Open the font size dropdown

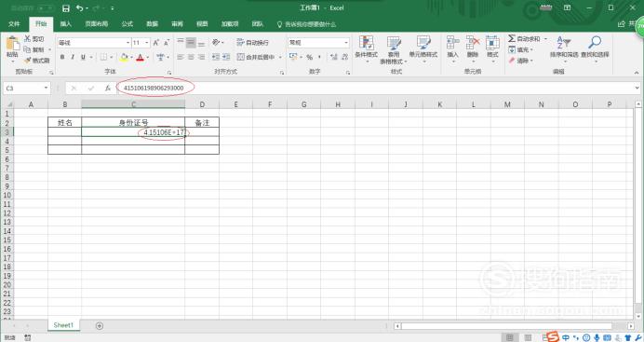pyautogui.click(x=147, y=43)
